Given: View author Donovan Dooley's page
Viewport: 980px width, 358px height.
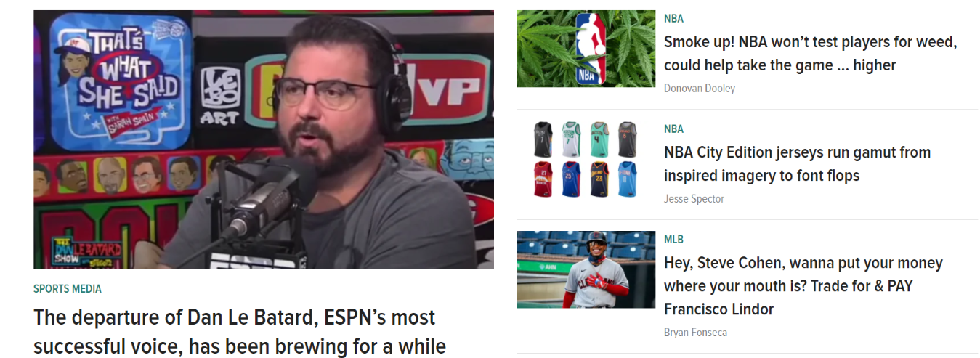Looking at the screenshot, I should click(x=700, y=89).
